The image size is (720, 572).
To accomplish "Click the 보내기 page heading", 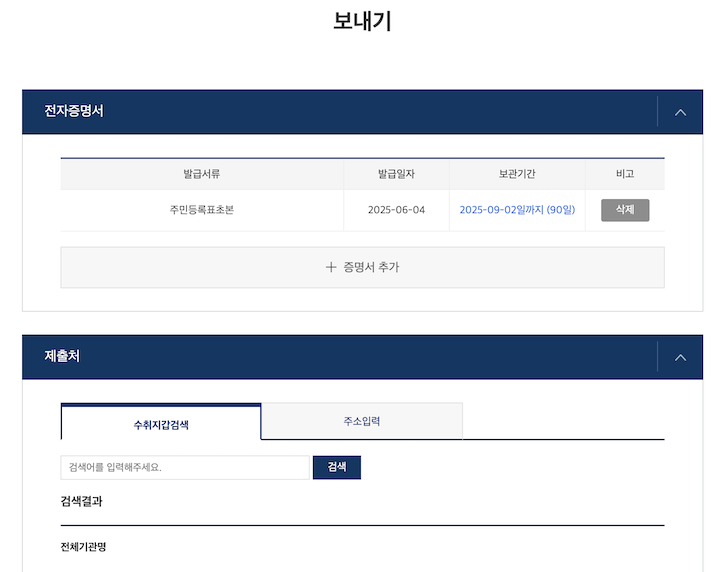I will (361, 22).
